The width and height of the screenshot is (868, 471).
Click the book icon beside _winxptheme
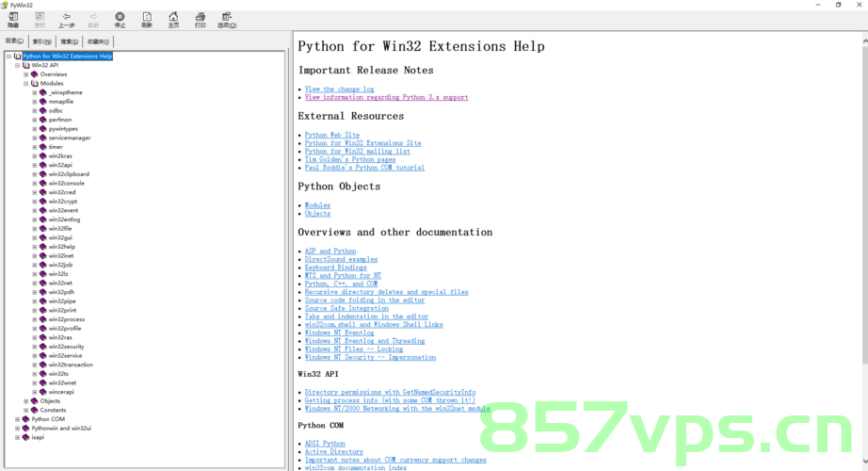42,92
